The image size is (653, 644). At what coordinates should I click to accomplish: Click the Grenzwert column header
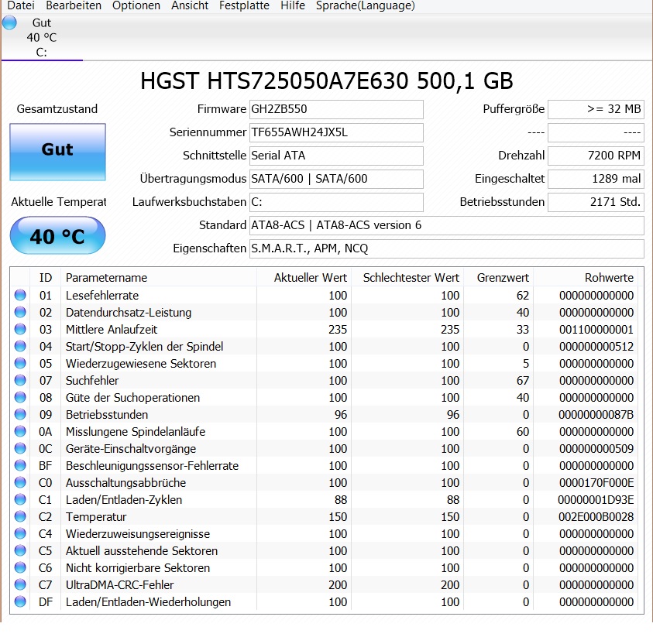tap(499, 277)
